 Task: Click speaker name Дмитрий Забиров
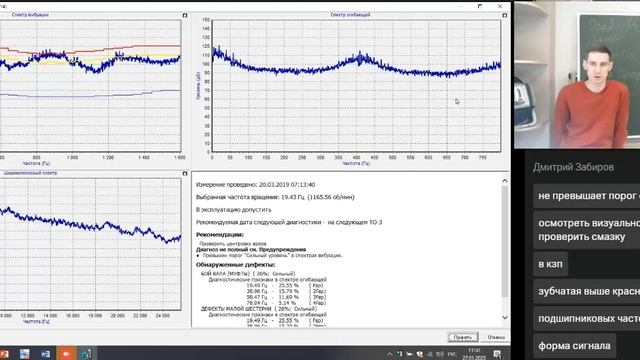pos(573,167)
